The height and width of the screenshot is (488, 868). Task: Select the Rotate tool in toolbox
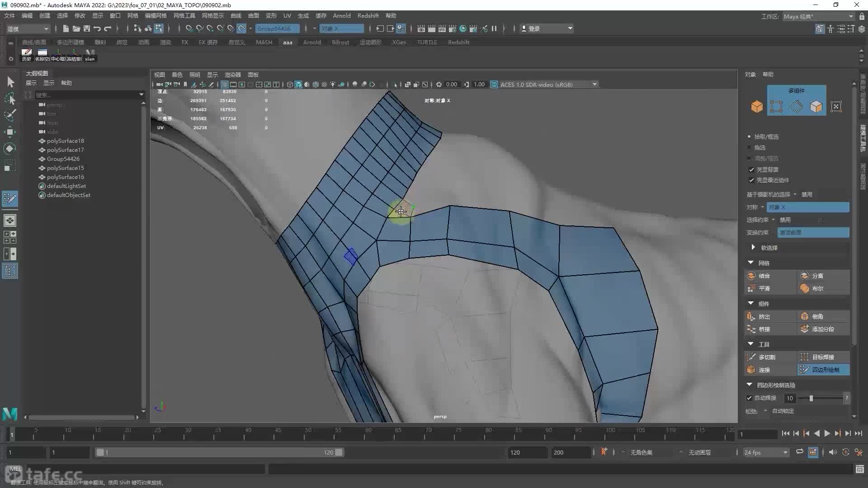pyautogui.click(x=10, y=149)
